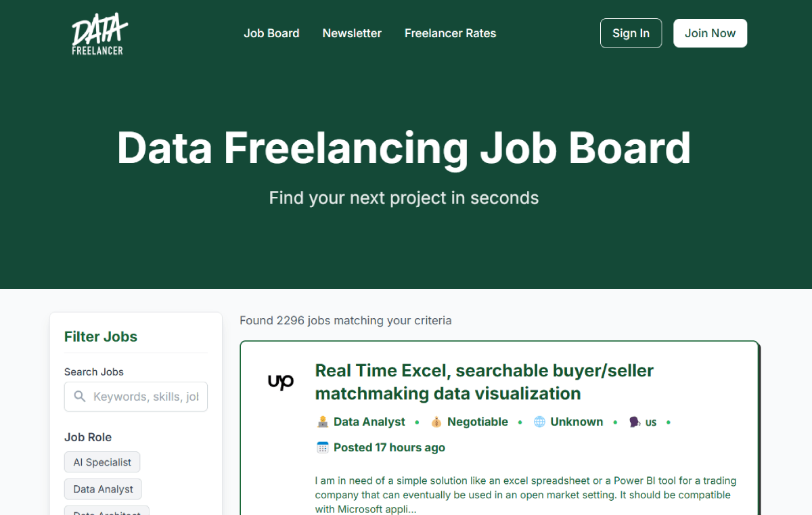Screen dimensions: 812x515
Task: Click the Sign In button
Action: 631,33
